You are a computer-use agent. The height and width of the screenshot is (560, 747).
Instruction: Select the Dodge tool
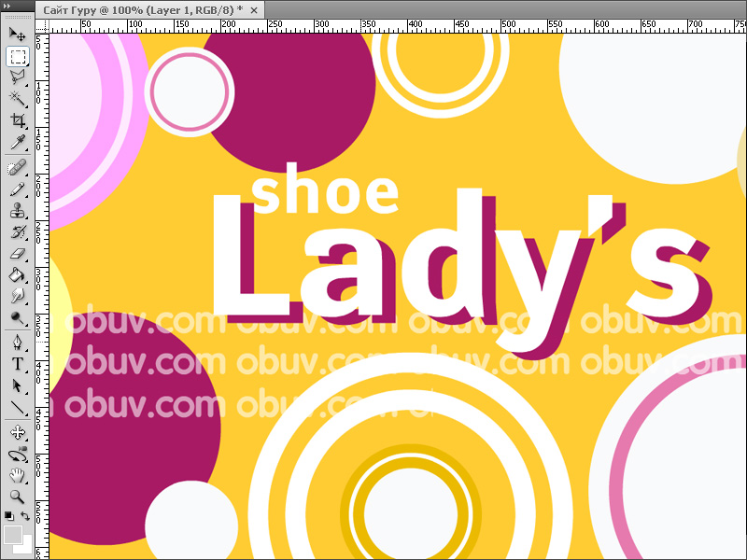[17, 317]
